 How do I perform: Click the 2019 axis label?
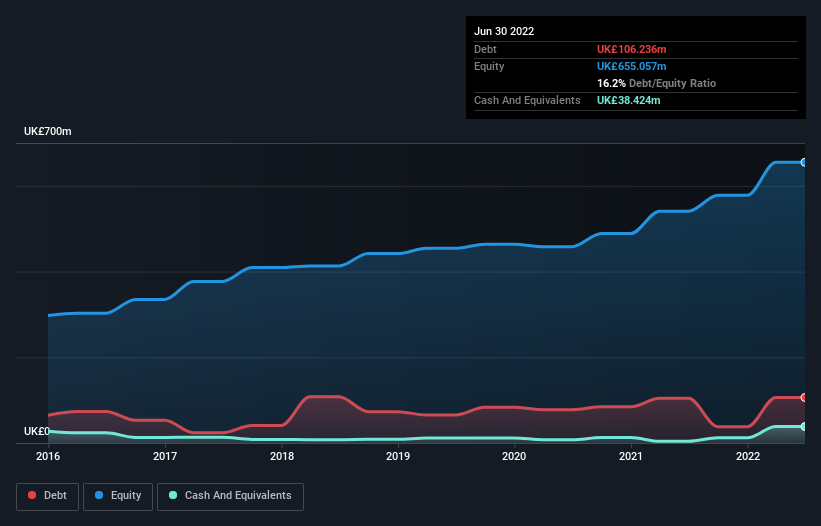pos(398,456)
